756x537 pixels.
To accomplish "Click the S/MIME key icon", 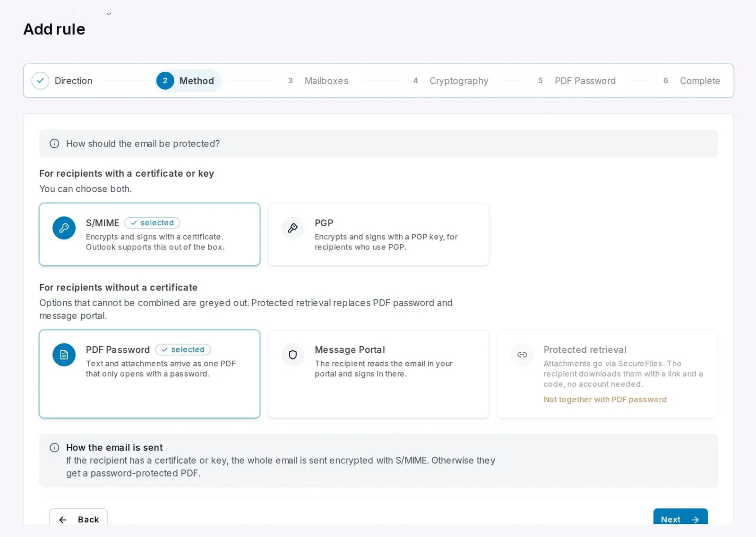I will click(64, 228).
